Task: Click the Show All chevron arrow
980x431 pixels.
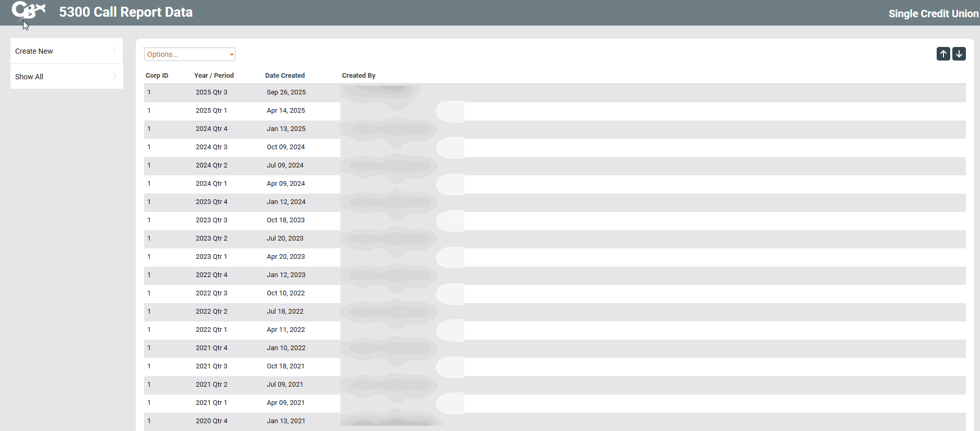Action: [x=114, y=76]
